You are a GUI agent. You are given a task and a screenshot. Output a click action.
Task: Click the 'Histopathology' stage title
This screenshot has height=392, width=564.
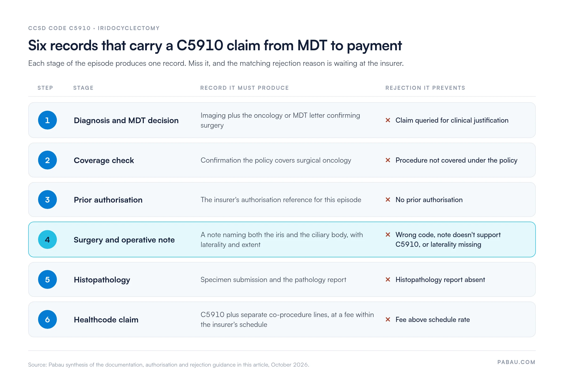point(102,280)
